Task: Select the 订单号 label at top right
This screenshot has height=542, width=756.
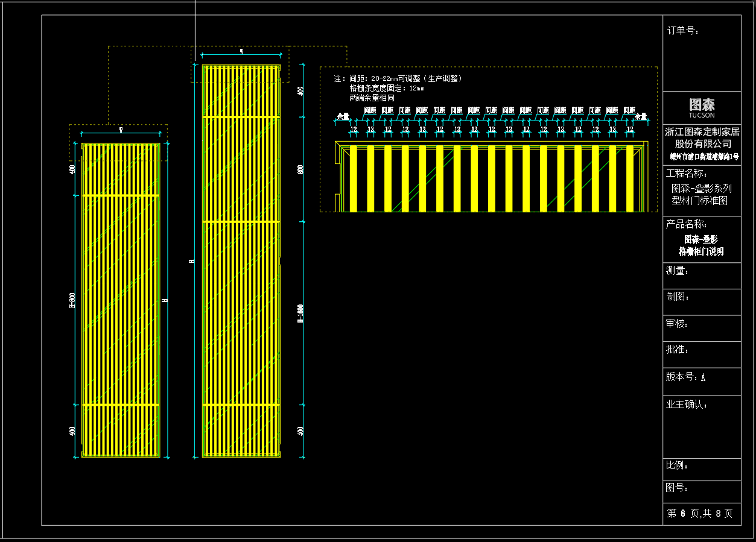Action: [x=683, y=31]
